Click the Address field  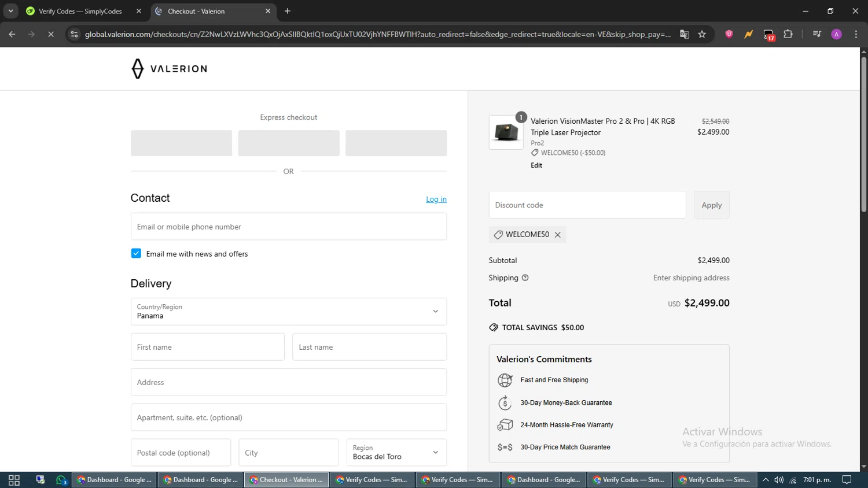(x=289, y=382)
